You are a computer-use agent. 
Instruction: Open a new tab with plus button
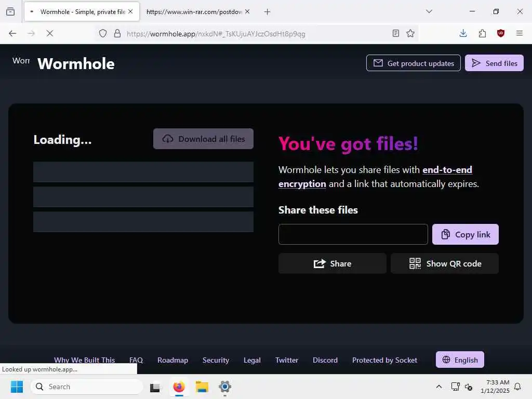[x=268, y=12]
